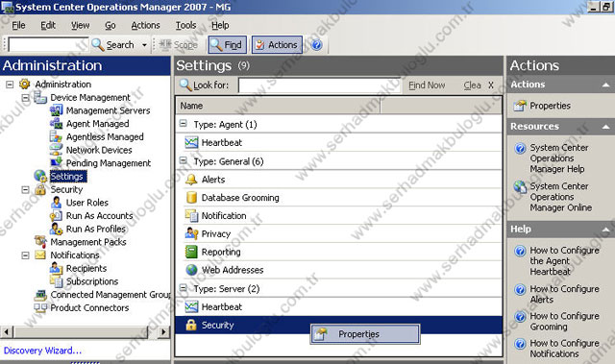The image size is (615, 364).
Task: Collapse the Type: Server group
Action: [183, 288]
